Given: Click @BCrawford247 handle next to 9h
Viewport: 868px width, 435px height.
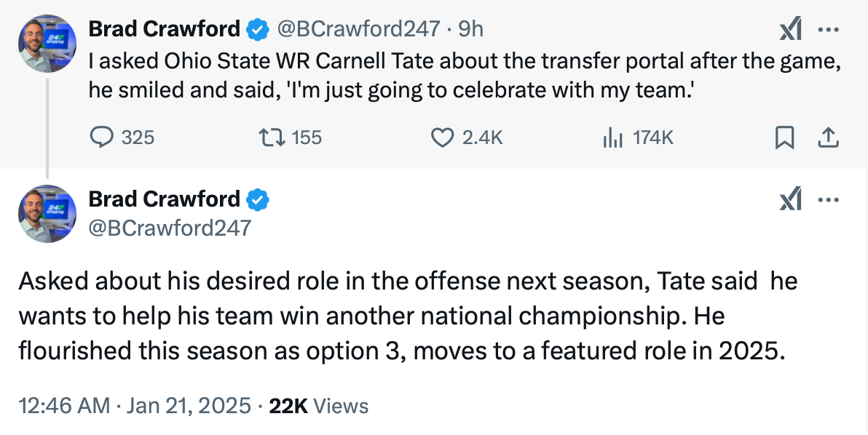Looking at the screenshot, I should [358, 29].
